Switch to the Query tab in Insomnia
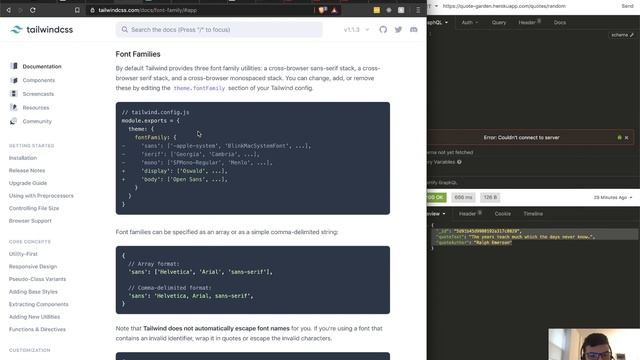This screenshot has width=640, height=360. click(x=499, y=22)
